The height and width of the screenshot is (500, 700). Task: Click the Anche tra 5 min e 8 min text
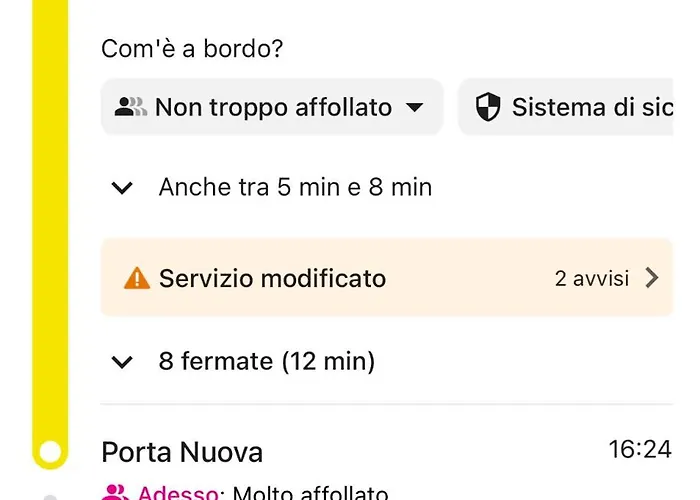coord(296,187)
